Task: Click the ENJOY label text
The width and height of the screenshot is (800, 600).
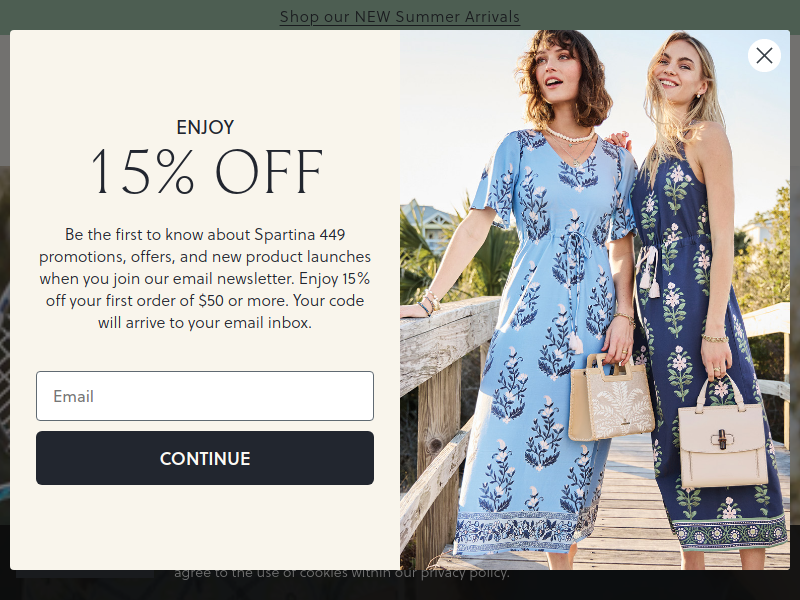Action: coord(205,127)
